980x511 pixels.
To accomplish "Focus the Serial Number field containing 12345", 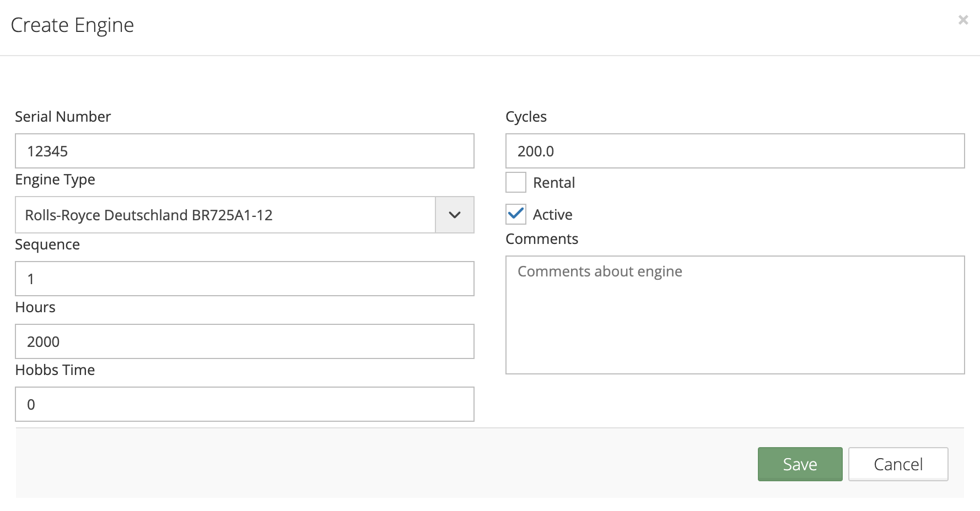I will coord(244,151).
